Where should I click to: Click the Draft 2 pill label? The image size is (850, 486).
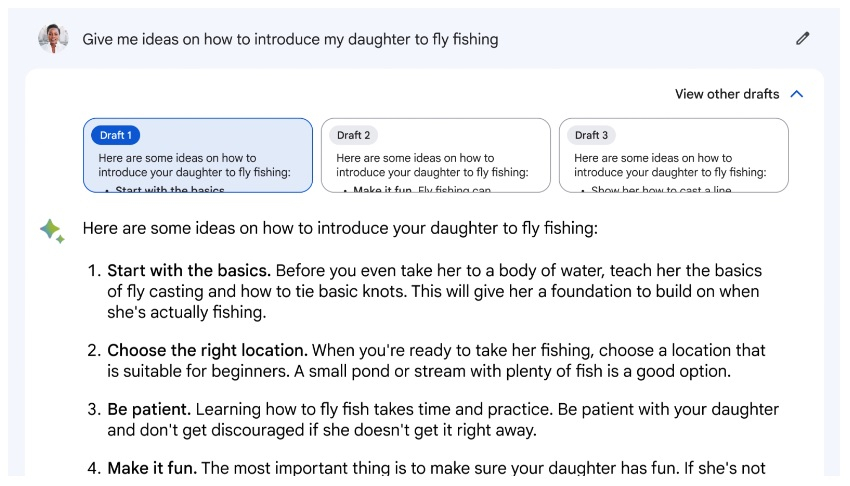click(353, 135)
